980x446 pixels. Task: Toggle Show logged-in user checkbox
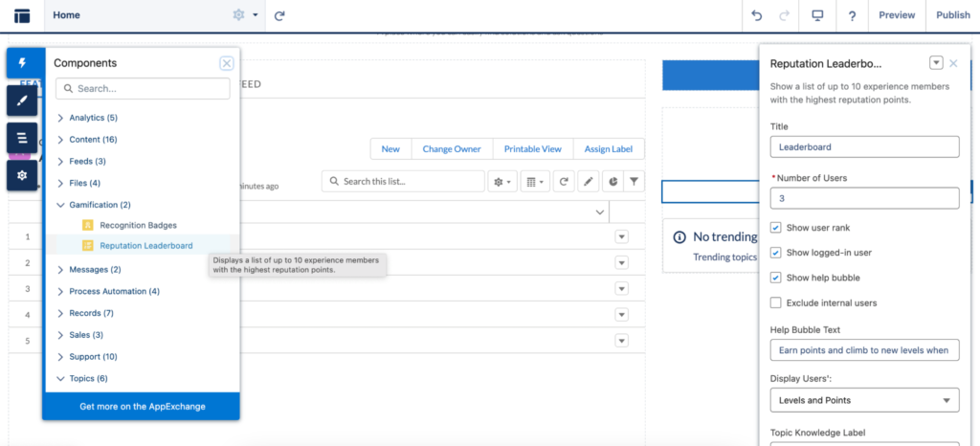tap(775, 253)
